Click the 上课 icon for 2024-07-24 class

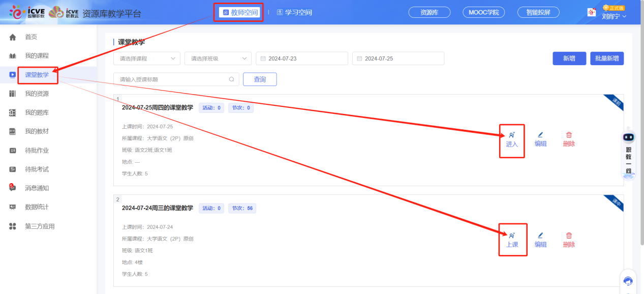point(511,236)
